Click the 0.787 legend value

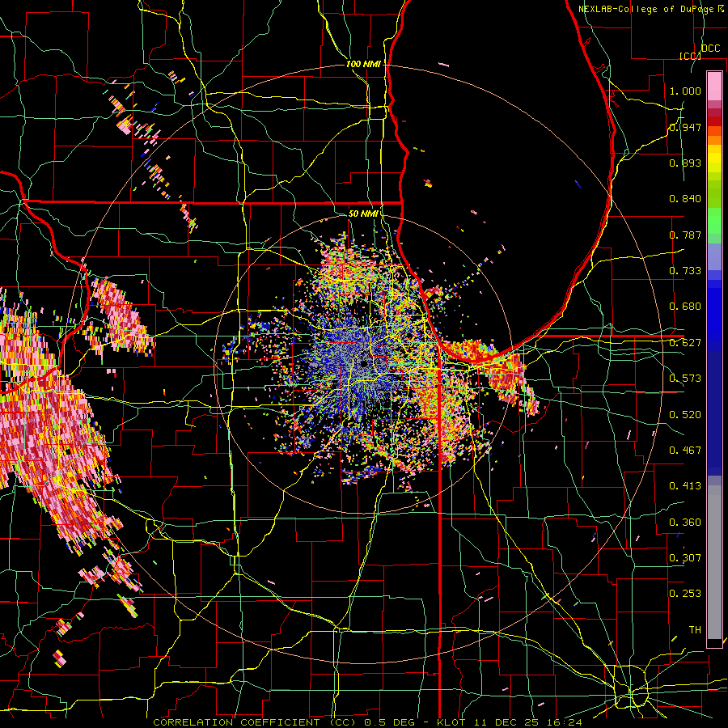tap(685, 235)
